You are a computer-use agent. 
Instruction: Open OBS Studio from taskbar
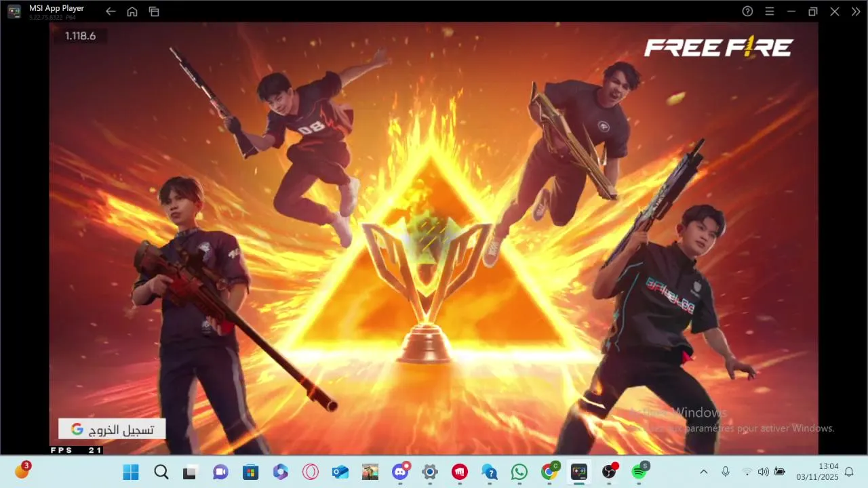pos(609,472)
